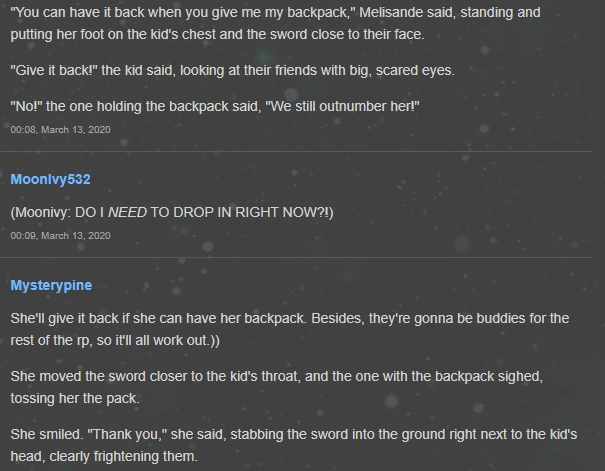
Task: Open the Mysterypine user profile link
Action: click(x=51, y=285)
